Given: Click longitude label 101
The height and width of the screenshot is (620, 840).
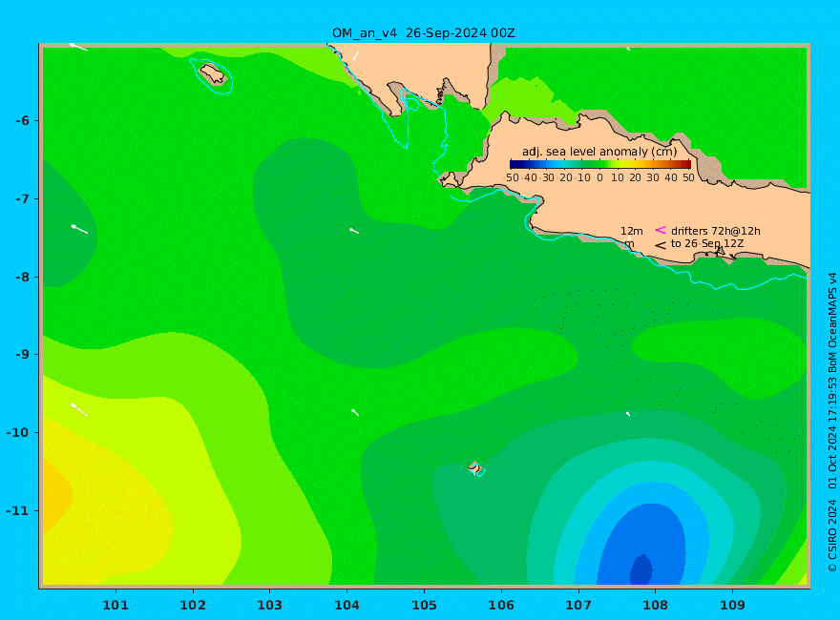Looking at the screenshot, I should (x=115, y=606).
